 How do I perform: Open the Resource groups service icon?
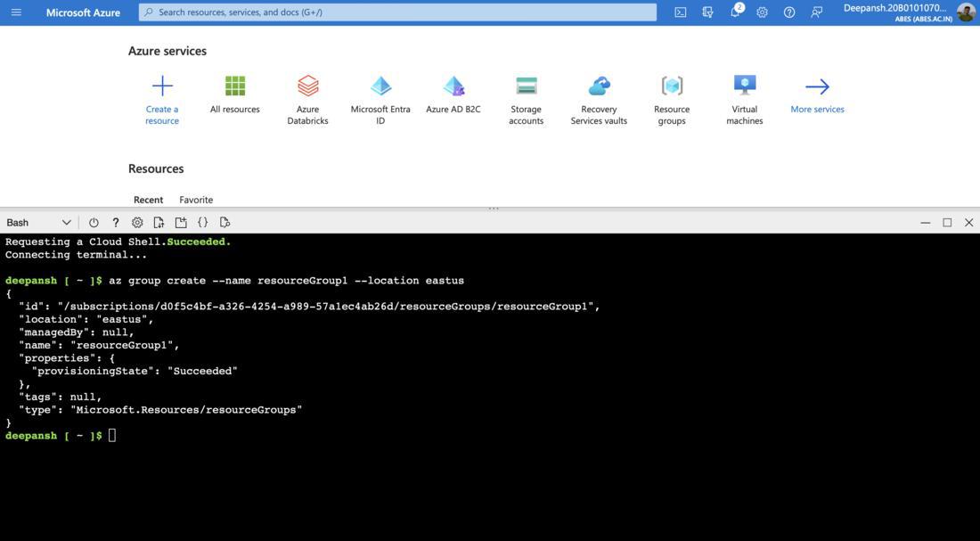(672, 86)
